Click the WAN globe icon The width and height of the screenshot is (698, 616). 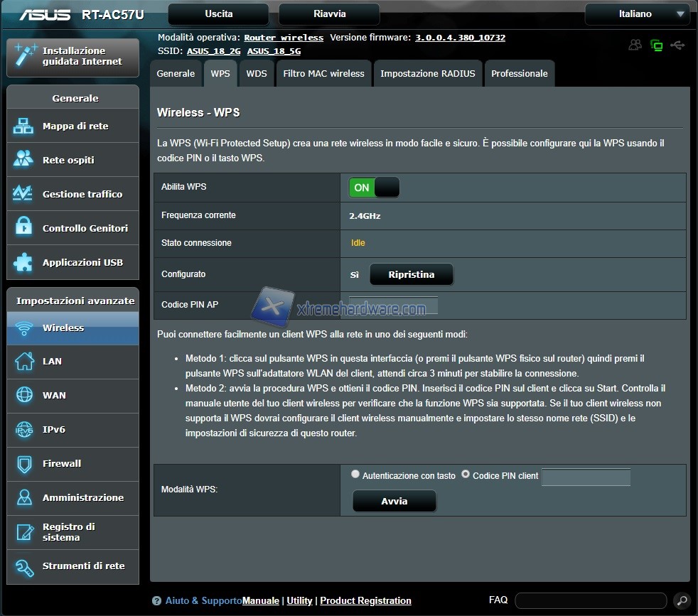(x=23, y=396)
